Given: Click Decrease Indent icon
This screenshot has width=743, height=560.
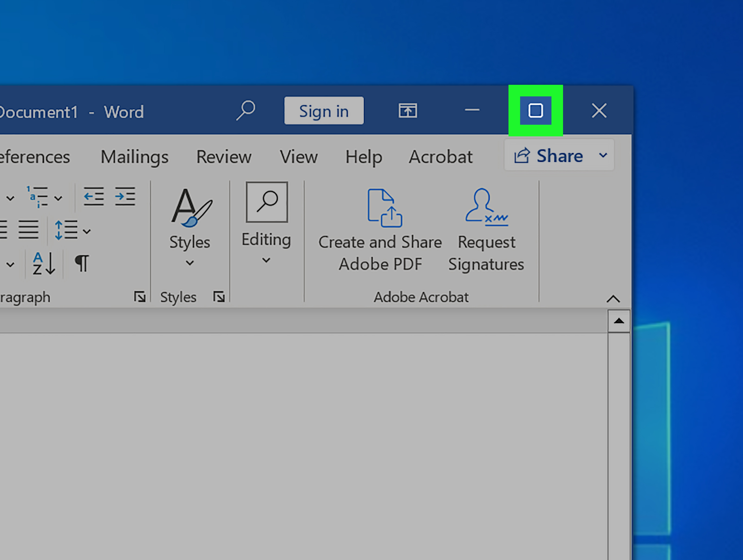Looking at the screenshot, I should click(x=93, y=196).
